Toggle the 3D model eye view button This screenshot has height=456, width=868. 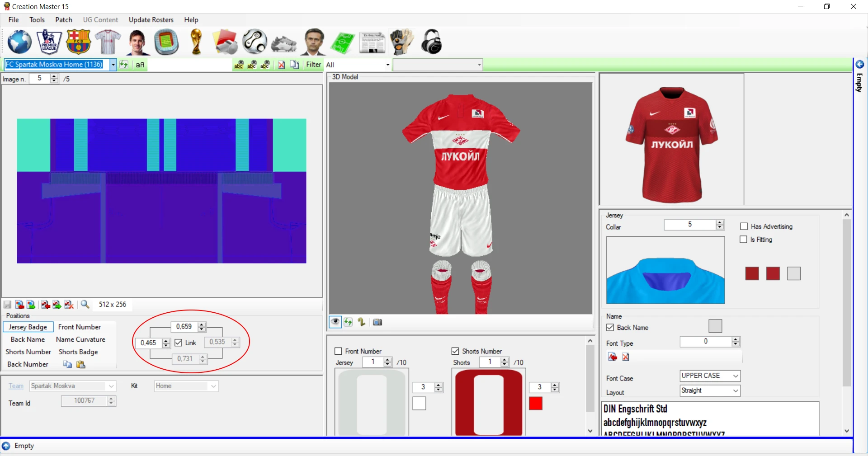[x=335, y=322]
